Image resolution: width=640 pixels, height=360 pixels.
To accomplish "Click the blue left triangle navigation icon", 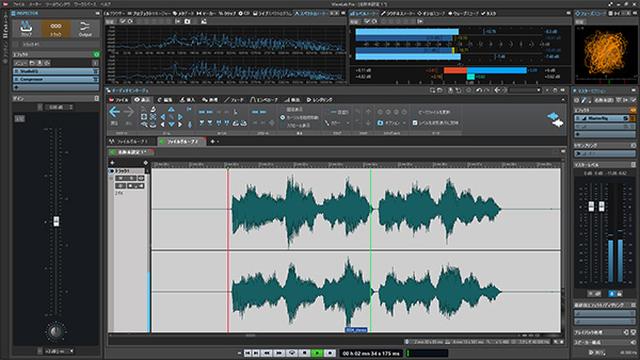I will pos(163,117).
